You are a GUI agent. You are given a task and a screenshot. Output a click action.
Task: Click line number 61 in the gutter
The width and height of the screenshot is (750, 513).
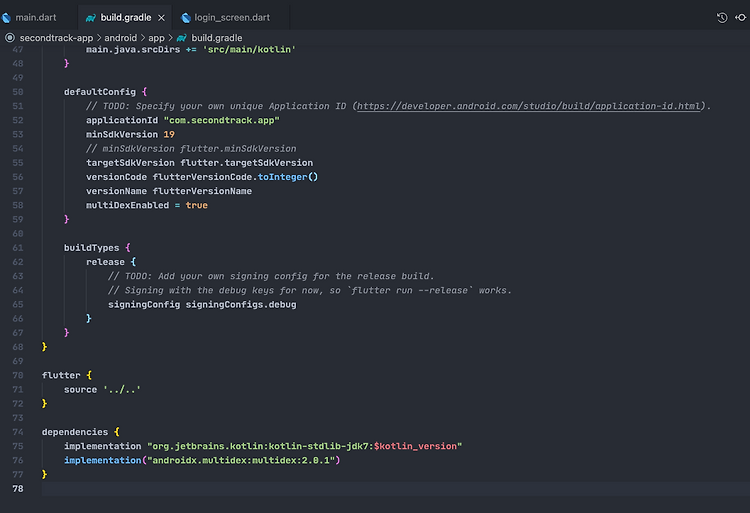(x=18, y=248)
